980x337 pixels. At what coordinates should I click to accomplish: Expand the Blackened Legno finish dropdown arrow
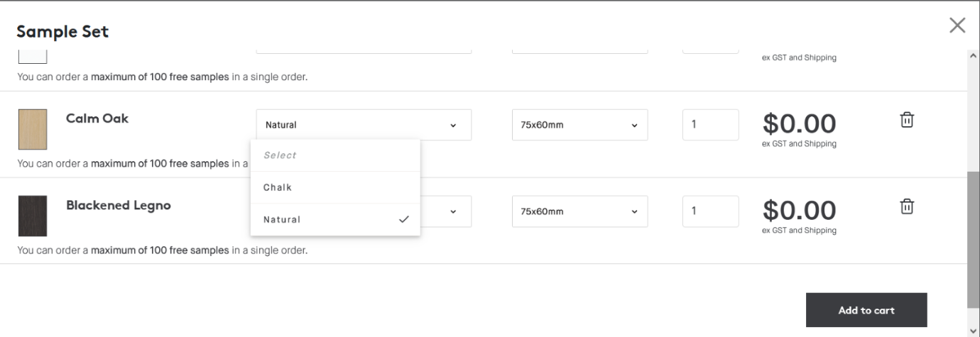click(x=453, y=211)
